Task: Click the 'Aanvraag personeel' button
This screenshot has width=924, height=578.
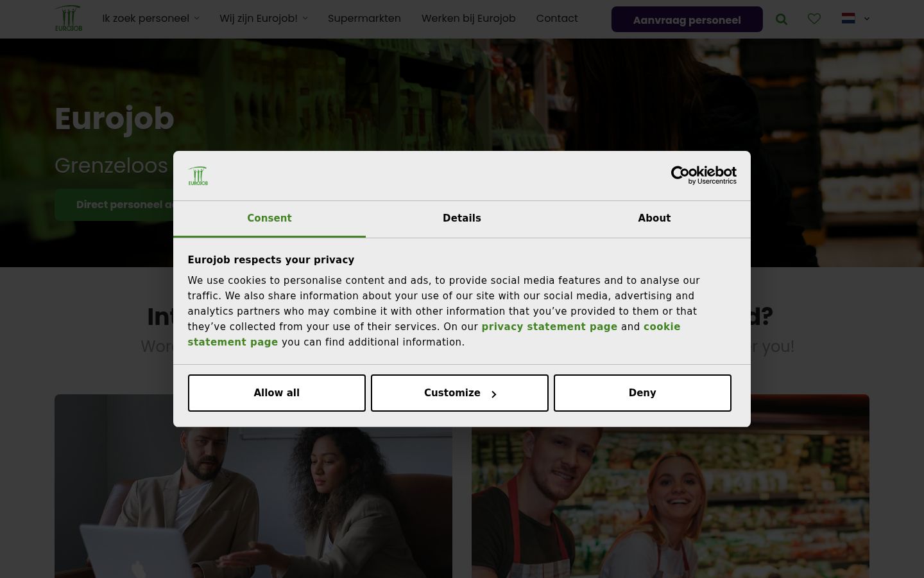Action: click(x=687, y=20)
